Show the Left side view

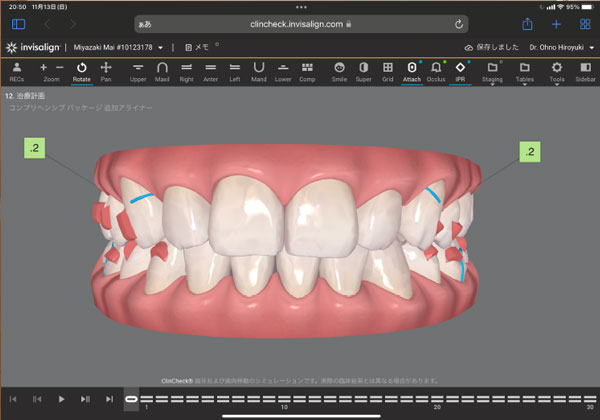click(x=235, y=72)
